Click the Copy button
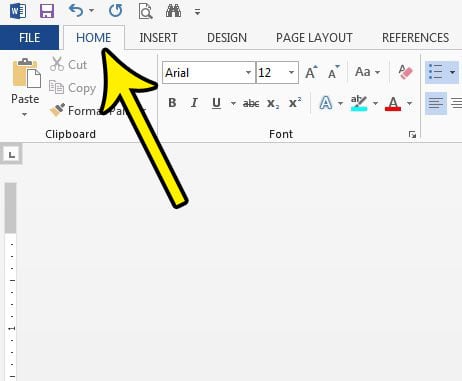The image size is (462, 381). coord(72,88)
